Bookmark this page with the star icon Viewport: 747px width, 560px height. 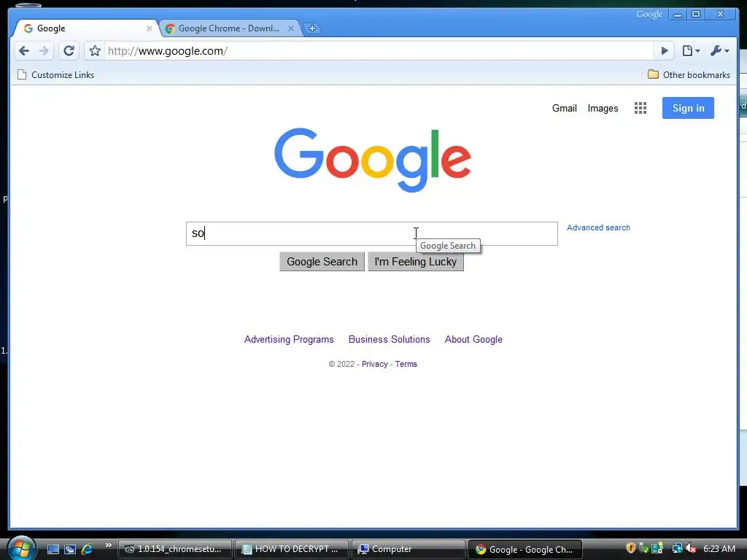95,50
